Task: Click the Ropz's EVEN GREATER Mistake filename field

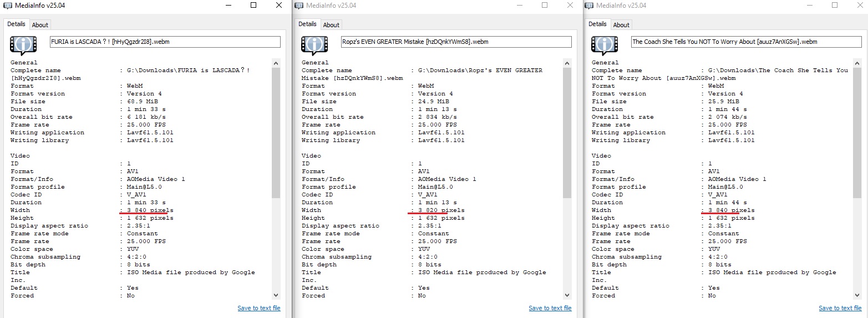Action: pyautogui.click(x=456, y=42)
